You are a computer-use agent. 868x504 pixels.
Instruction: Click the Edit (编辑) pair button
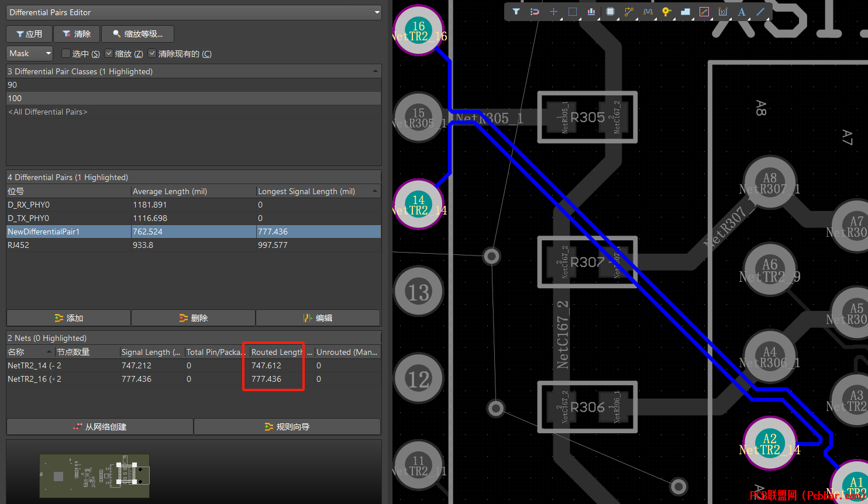(x=318, y=318)
